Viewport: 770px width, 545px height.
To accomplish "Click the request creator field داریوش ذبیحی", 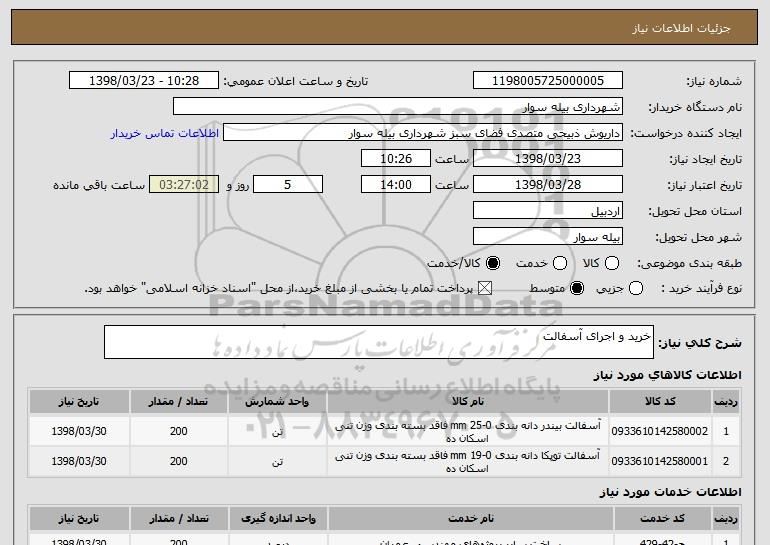I will tap(423, 133).
